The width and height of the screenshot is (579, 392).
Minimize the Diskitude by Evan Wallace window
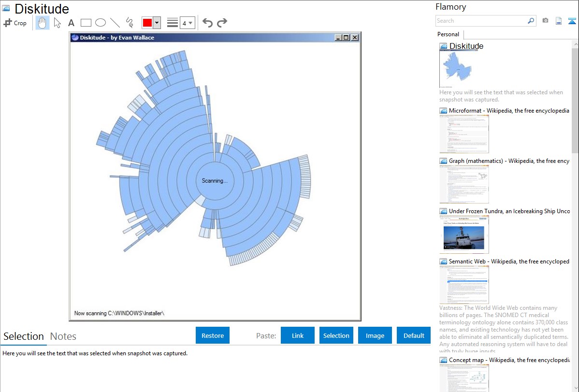338,37
